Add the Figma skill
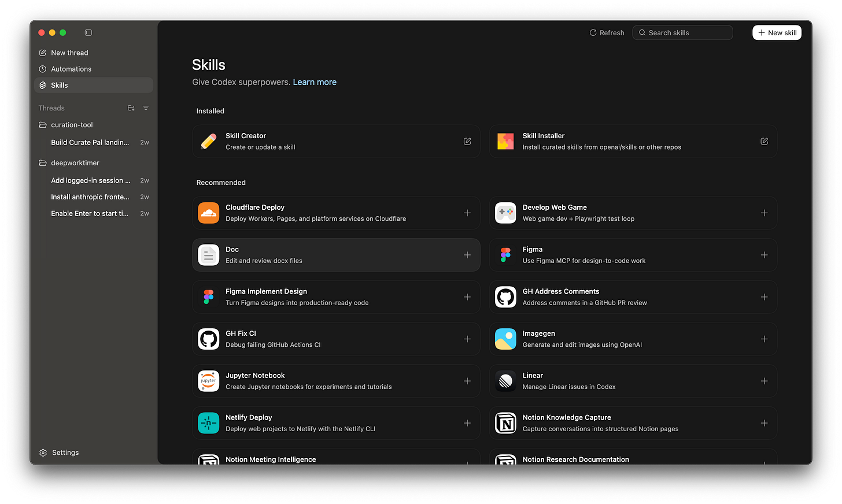Viewport: 842px width, 504px height. pyautogui.click(x=764, y=255)
